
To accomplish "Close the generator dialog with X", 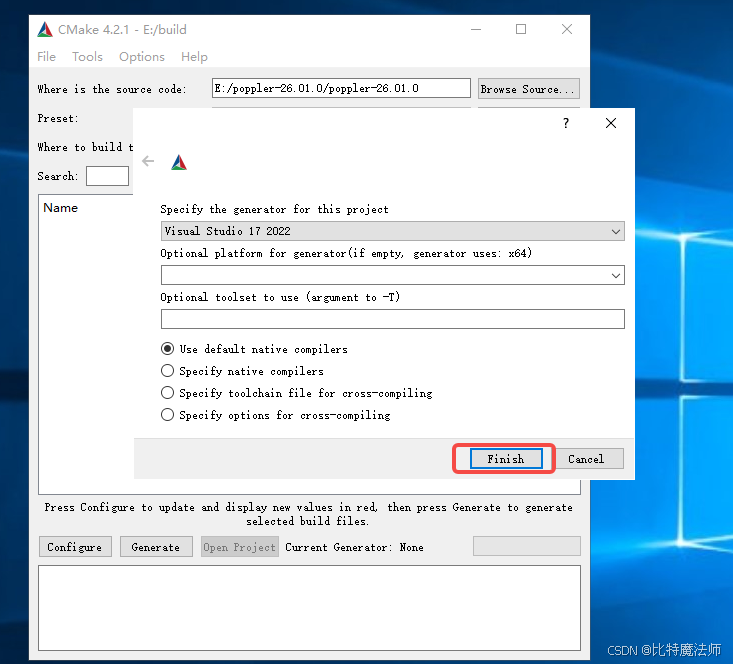I will (x=611, y=123).
